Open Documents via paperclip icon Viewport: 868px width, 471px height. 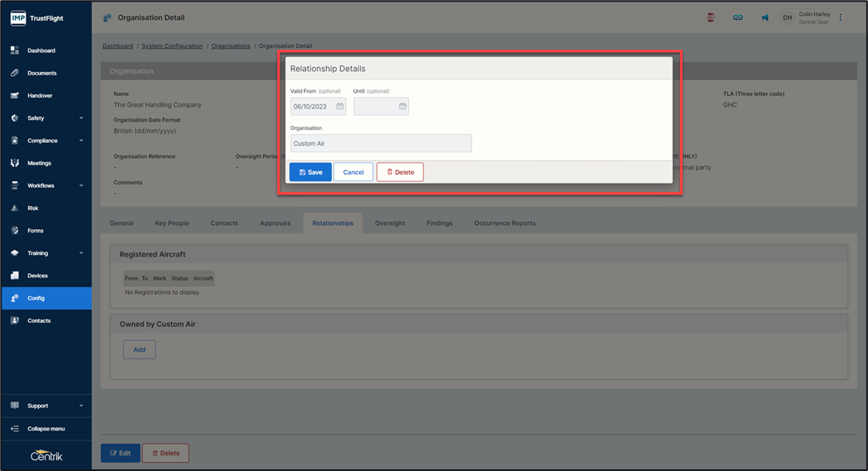pyautogui.click(x=15, y=73)
